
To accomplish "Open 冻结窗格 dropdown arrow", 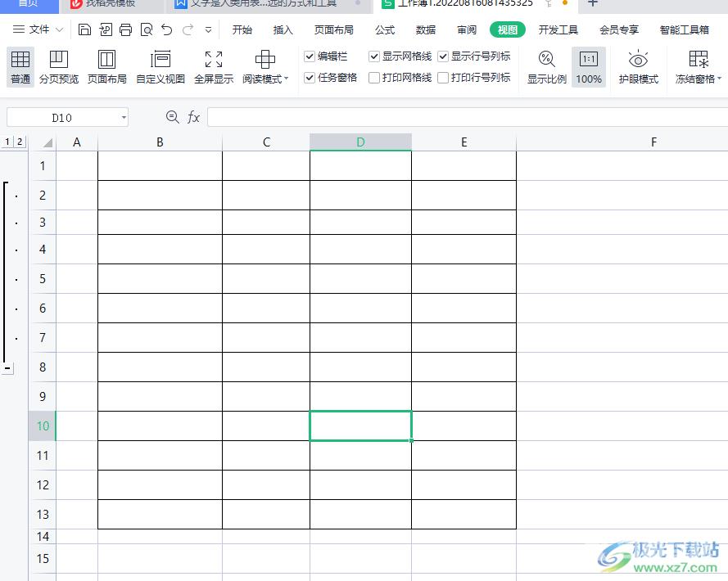I will pos(719,79).
